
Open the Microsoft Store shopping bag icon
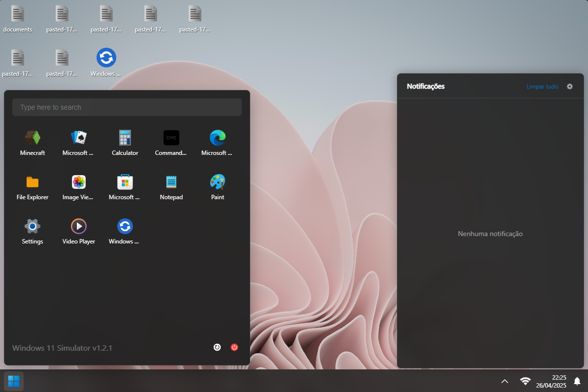pos(125,187)
